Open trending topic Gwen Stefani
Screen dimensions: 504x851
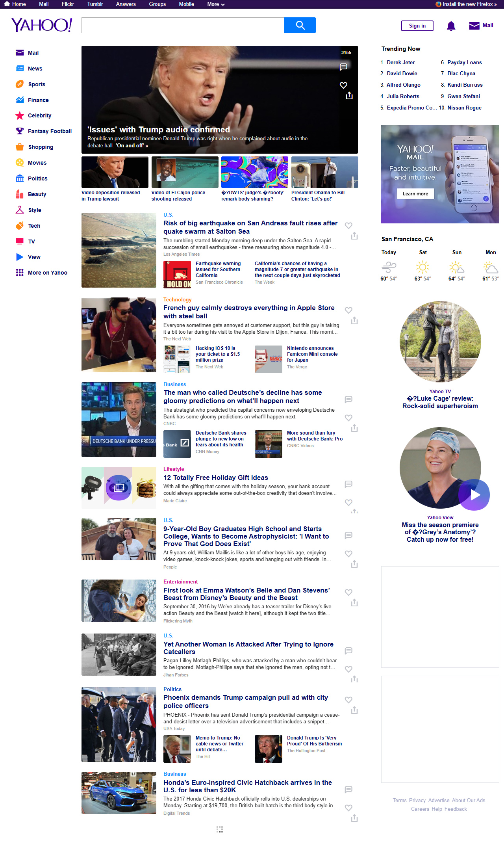click(463, 96)
